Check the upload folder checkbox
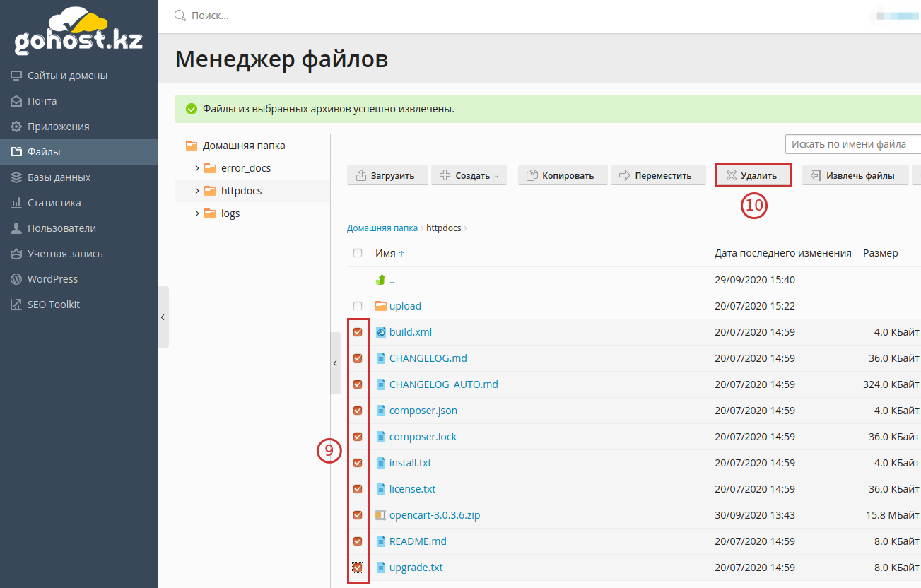921x588 pixels. [x=358, y=306]
